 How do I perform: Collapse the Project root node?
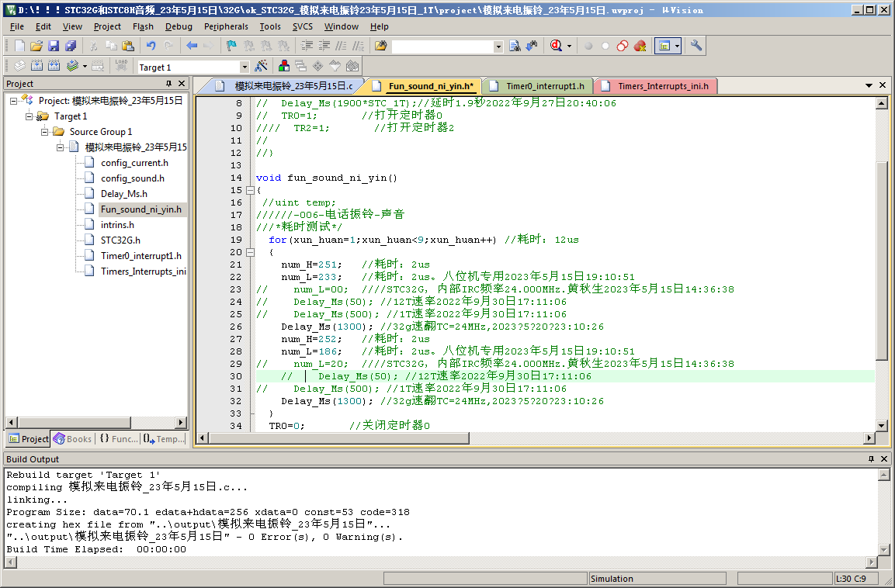tap(13, 101)
